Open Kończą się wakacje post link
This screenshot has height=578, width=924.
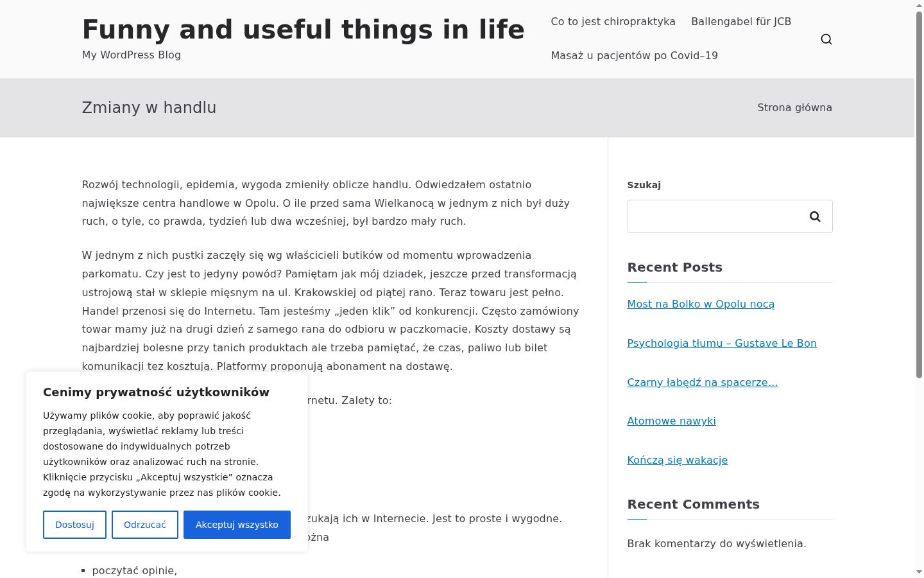pos(678,460)
